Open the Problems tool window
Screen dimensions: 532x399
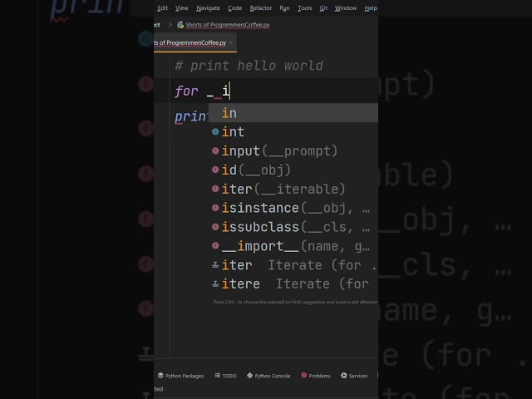[x=316, y=376]
